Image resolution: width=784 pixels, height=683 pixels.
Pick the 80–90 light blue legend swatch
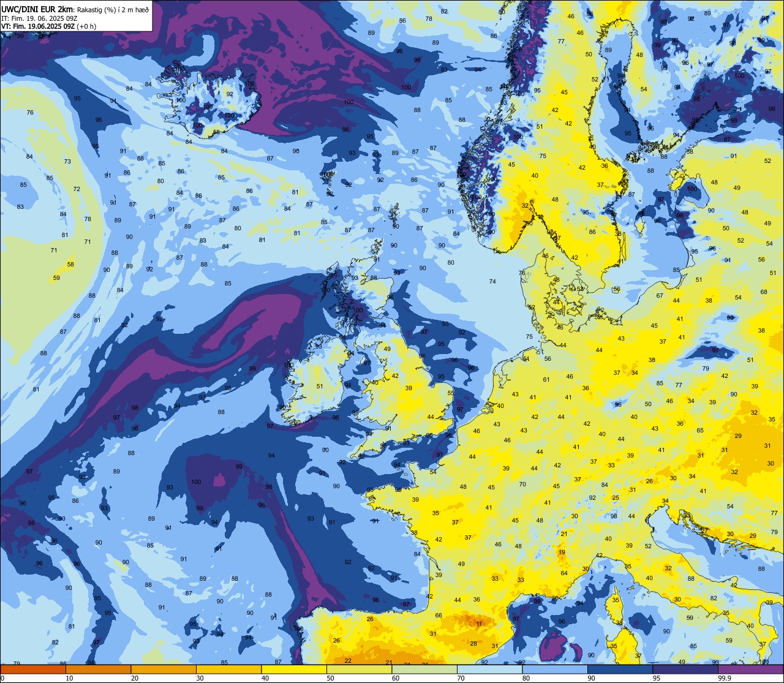(555, 669)
